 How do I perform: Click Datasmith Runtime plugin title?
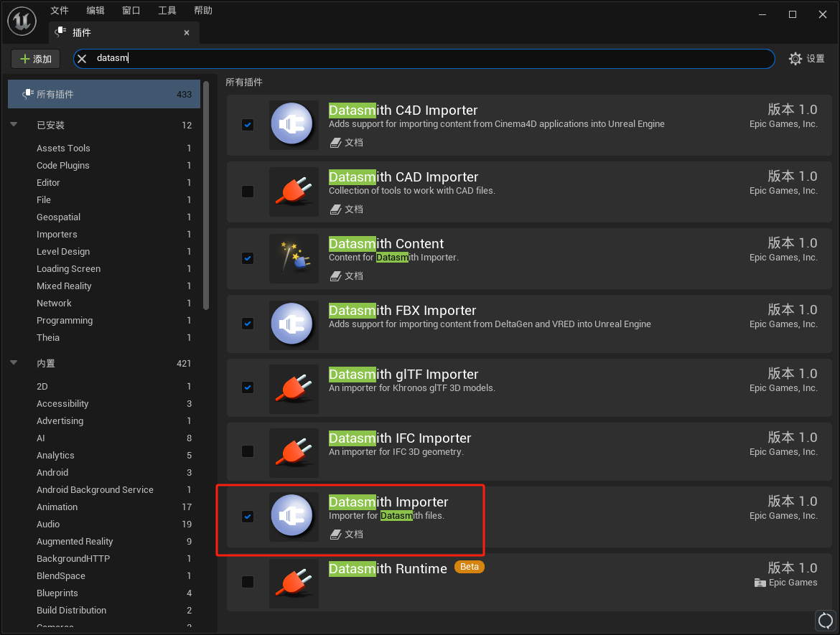[388, 568]
